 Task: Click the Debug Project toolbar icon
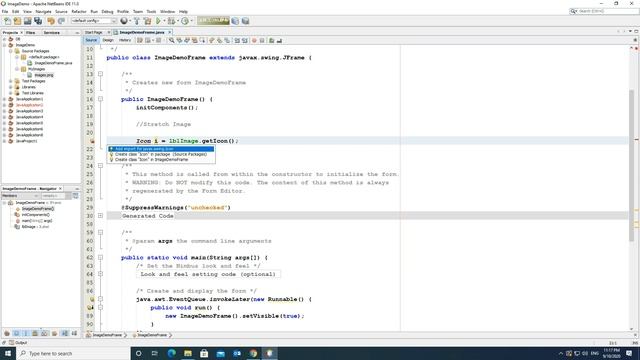172,21
